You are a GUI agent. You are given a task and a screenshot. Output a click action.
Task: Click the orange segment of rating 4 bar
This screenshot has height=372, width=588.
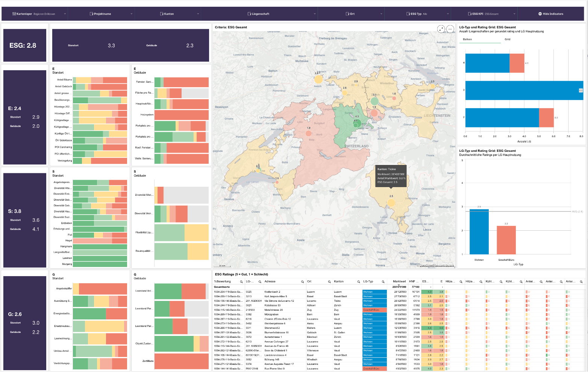coord(517,63)
